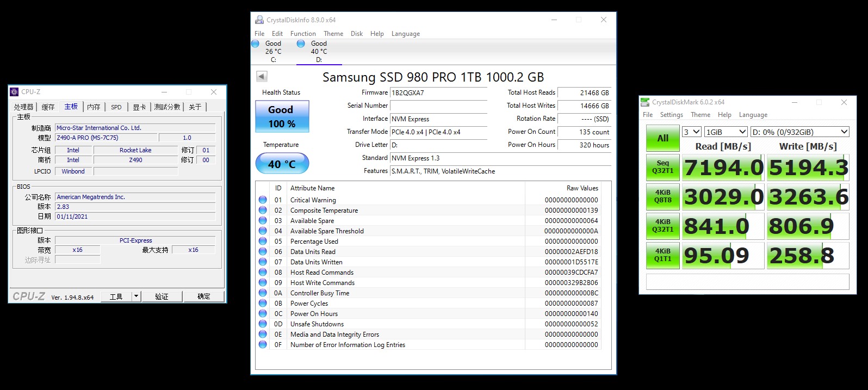Image resolution: width=868 pixels, height=390 pixels.
Task: Expand the CPU-Z tools dropdown arrow
Action: [x=136, y=296]
